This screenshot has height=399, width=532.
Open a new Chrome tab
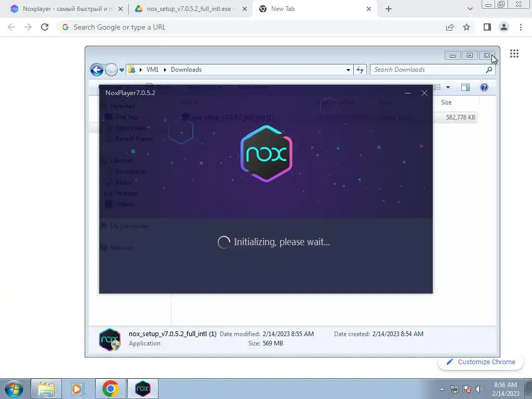[389, 9]
